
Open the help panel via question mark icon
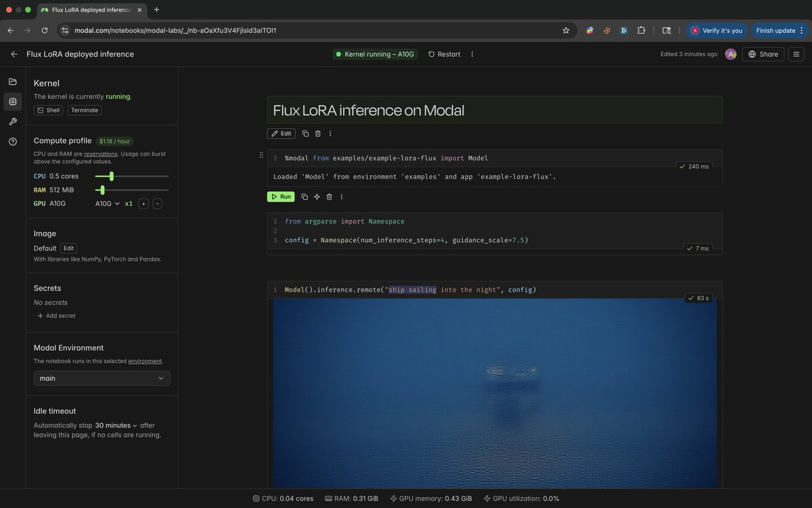tap(12, 142)
